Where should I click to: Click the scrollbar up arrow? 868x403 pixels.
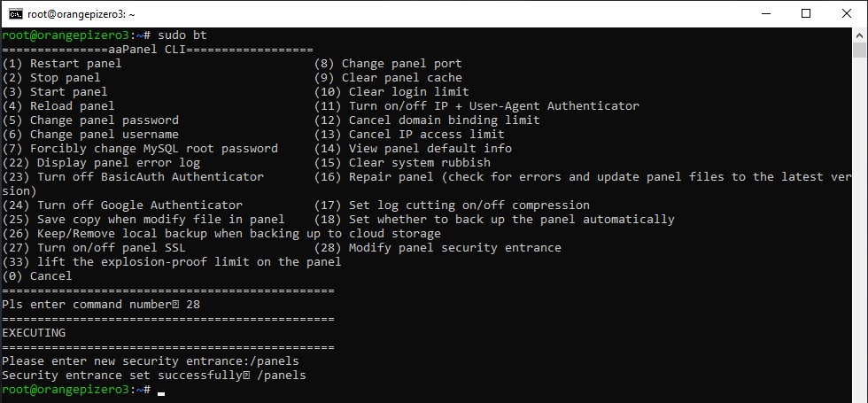861,35
